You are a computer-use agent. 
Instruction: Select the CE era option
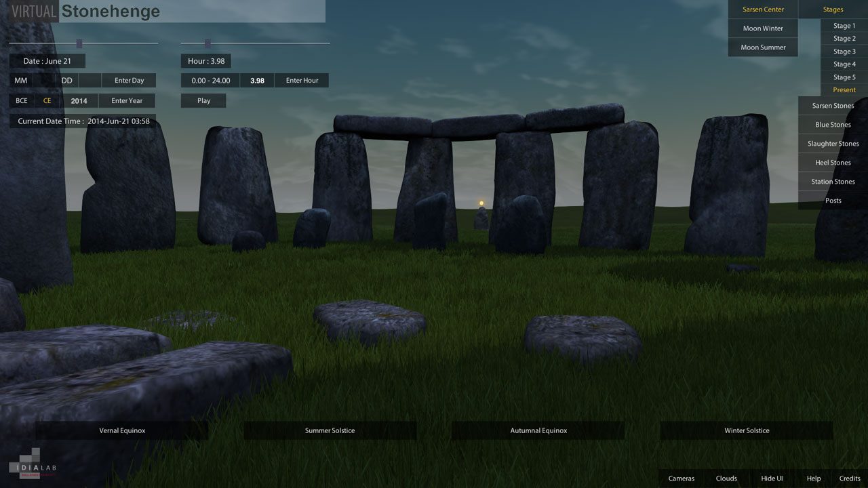click(x=47, y=101)
